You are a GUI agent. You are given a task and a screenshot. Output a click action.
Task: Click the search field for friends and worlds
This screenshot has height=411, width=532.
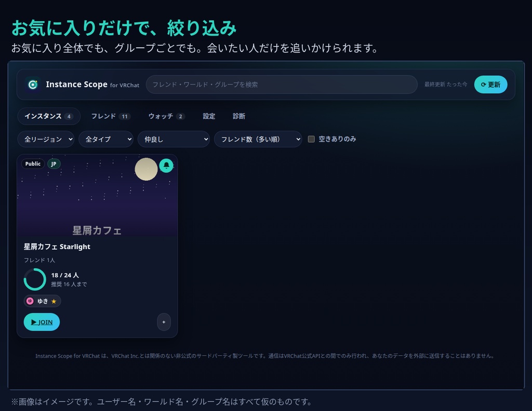click(282, 85)
